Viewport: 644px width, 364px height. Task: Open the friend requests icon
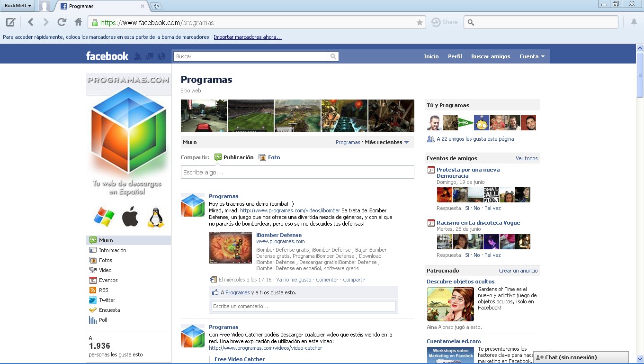[x=138, y=56]
